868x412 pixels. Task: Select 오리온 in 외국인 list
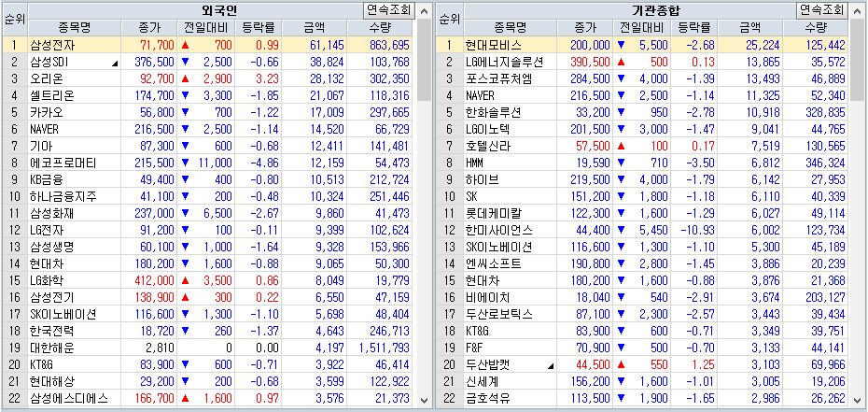48,78
